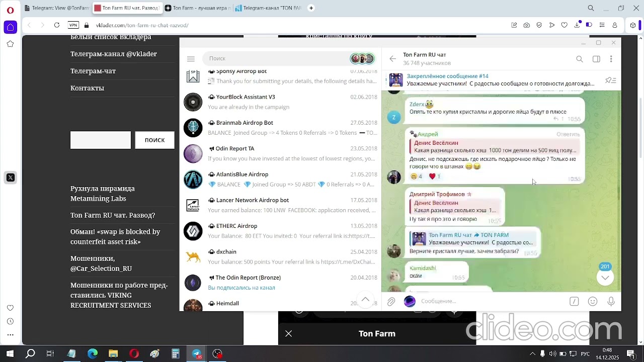Viewport: 644px width, 362px height.
Task: Open a new browser tab
Action: coord(311,8)
